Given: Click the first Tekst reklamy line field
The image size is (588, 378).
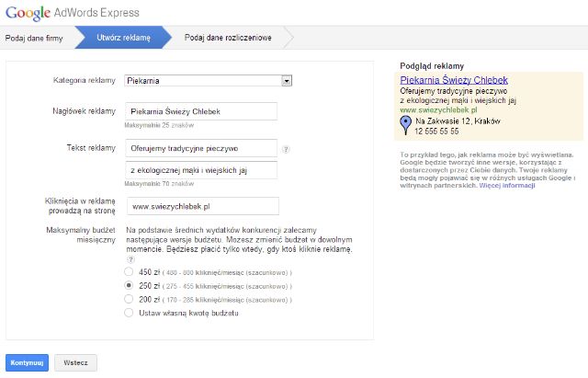Looking at the screenshot, I should [200, 148].
